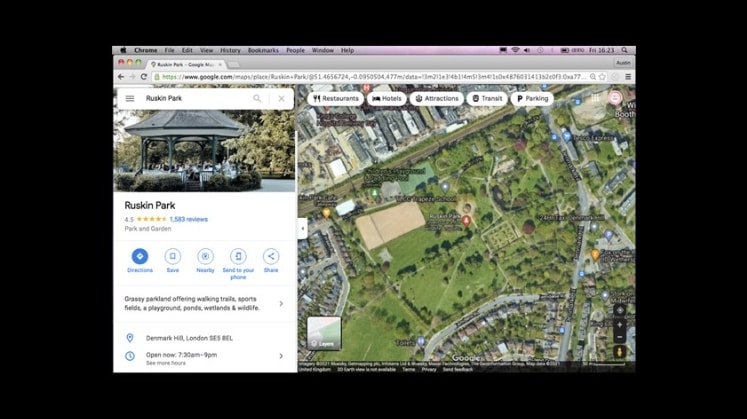Viewport: 747px width, 419px height.
Task: Expand the opening hours
Action: click(280, 355)
